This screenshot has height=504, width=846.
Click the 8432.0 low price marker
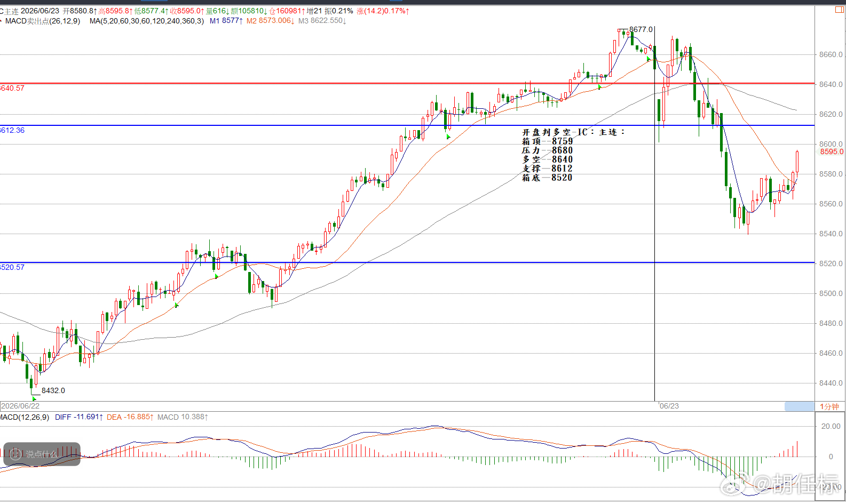tap(53, 390)
